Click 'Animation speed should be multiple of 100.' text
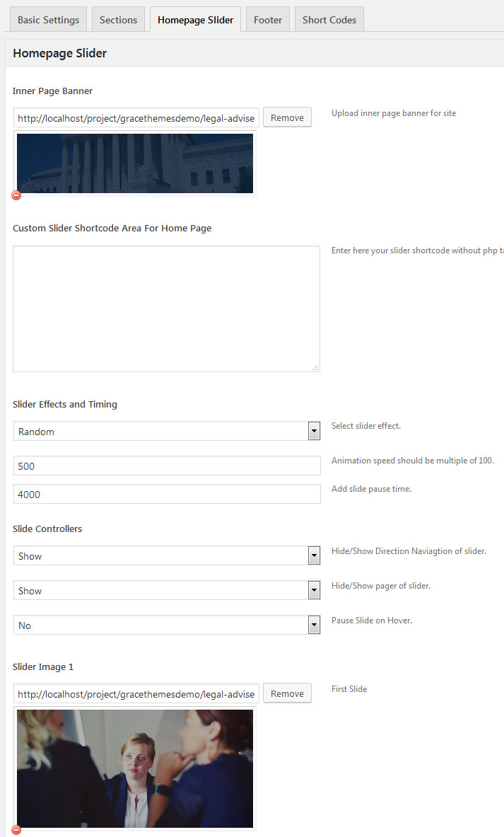This screenshot has height=837, width=504. click(x=413, y=460)
